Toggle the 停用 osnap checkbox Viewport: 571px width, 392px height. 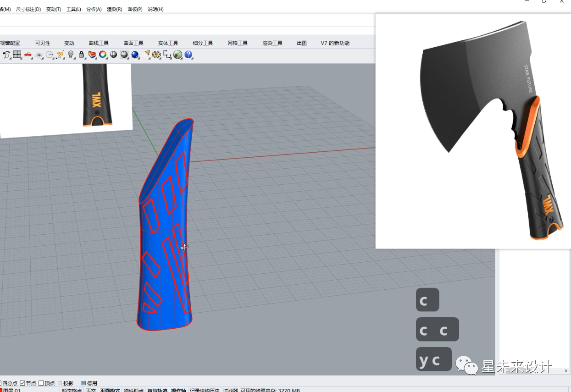(x=83, y=383)
